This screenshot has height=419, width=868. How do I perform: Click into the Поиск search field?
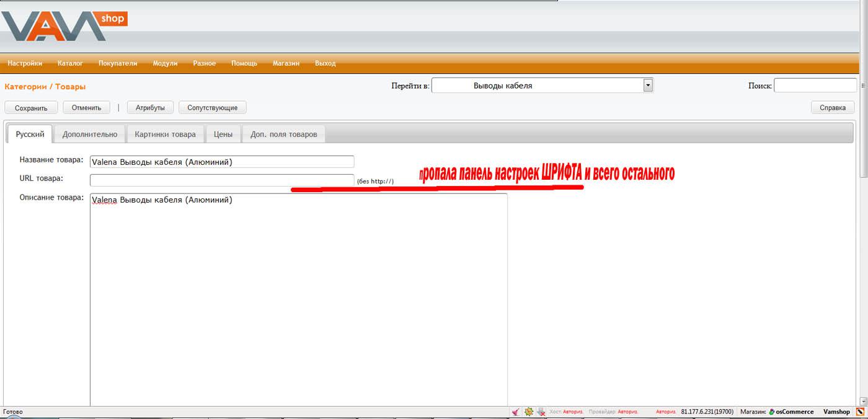(x=815, y=86)
